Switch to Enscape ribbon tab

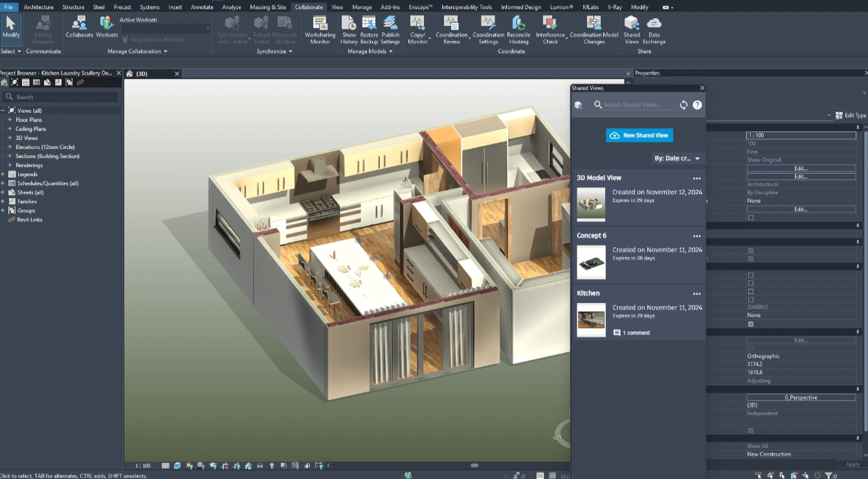point(421,7)
